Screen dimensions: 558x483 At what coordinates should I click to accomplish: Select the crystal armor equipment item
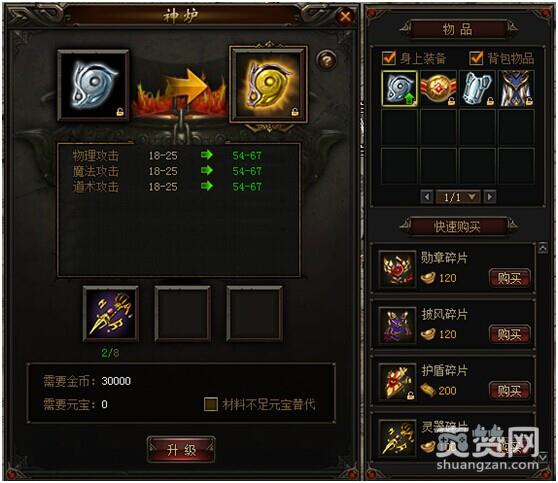[x=477, y=88]
